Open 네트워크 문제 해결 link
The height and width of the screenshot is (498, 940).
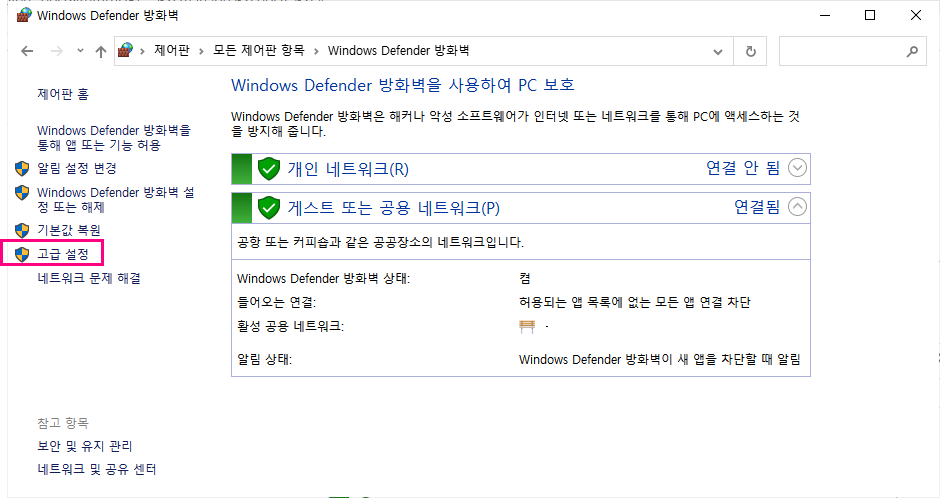click(x=89, y=278)
